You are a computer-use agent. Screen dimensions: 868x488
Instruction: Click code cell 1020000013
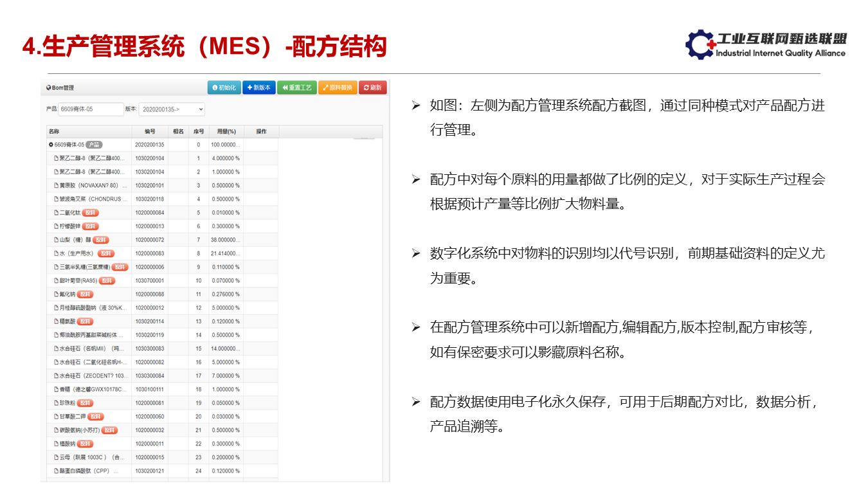[x=150, y=226]
